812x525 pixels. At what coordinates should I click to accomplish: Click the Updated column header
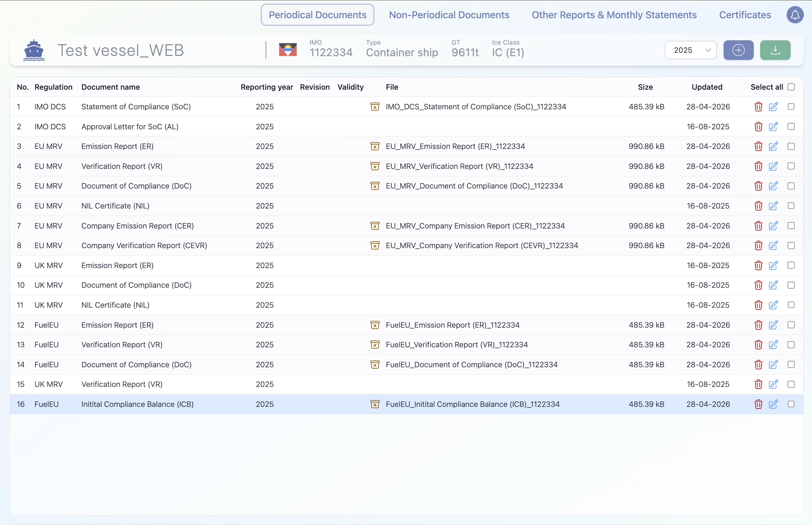707,87
